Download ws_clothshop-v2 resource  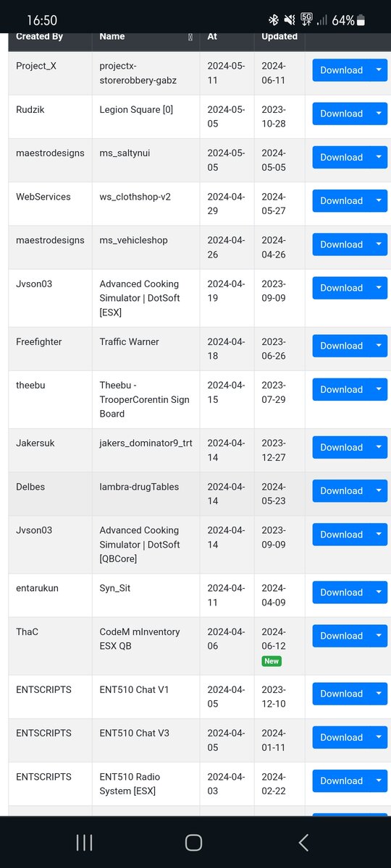(342, 200)
